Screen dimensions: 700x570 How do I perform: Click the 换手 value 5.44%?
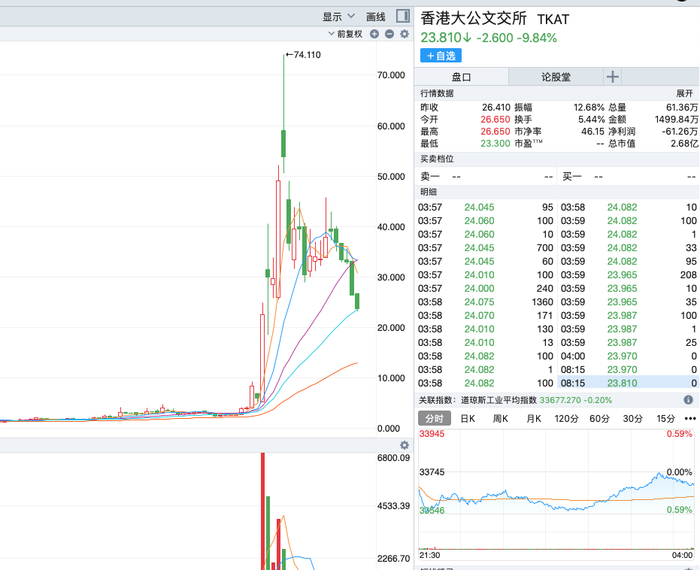pos(592,120)
